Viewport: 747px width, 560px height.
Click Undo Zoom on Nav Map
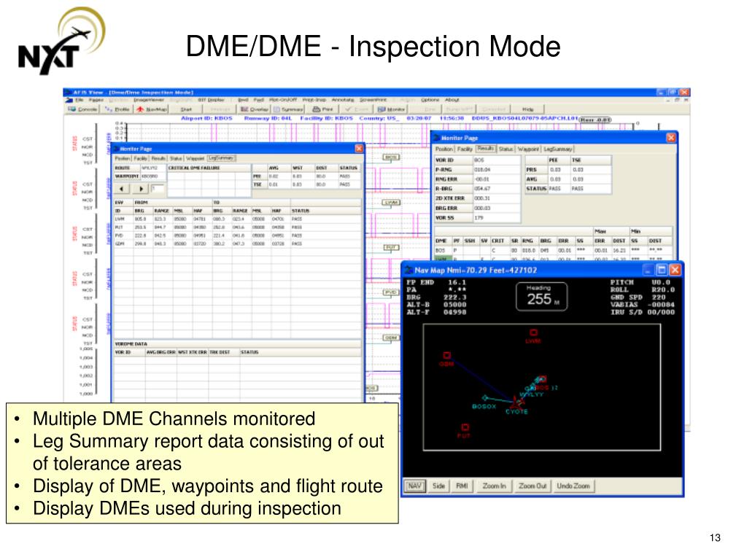tap(573, 486)
